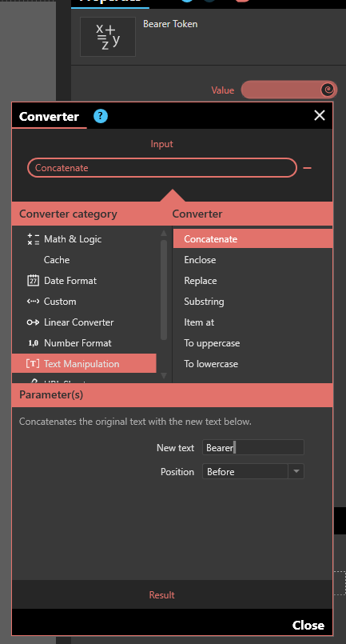Click the spiral binding icon on Value
The height and width of the screenshot is (644, 346).
(328, 90)
